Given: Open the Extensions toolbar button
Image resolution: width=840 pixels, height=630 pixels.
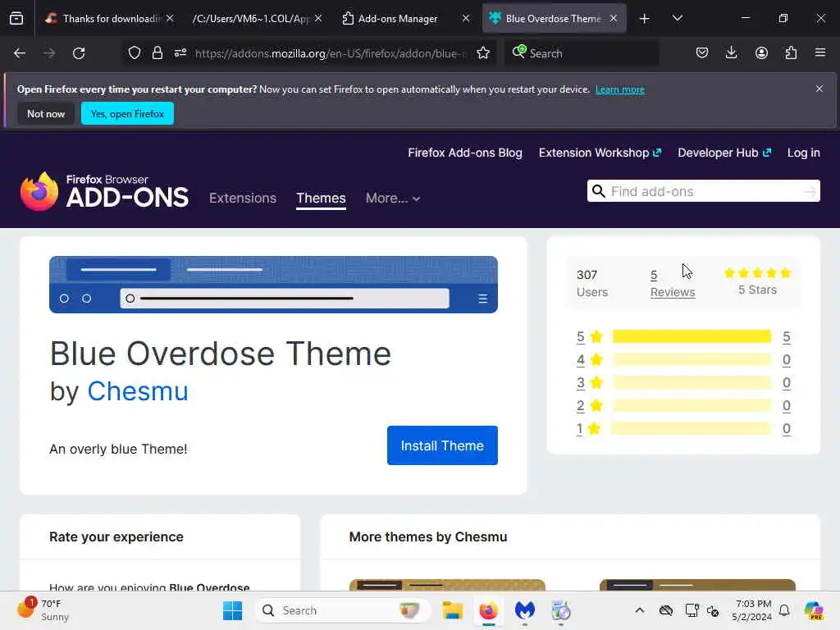Looking at the screenshot, I should pos(791,53).
